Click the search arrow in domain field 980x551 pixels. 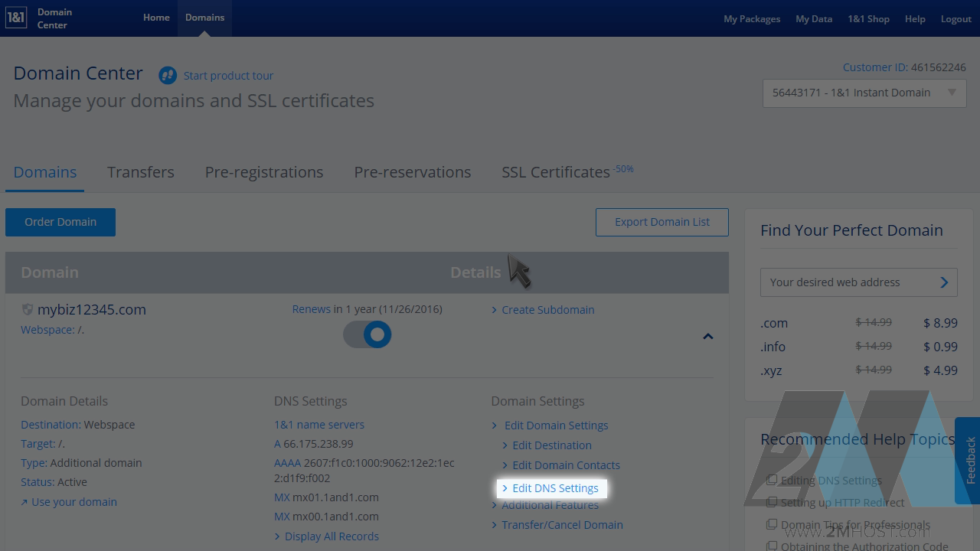(x=944, y=282)
